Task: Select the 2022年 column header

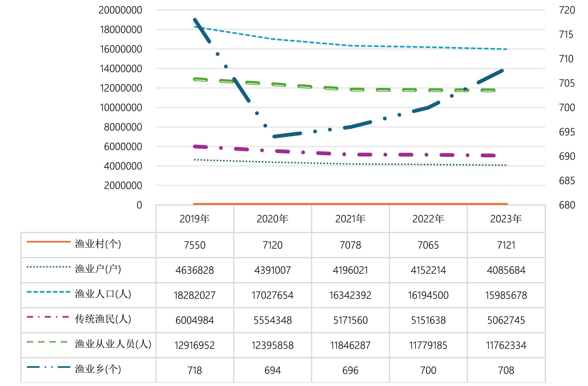Action: [x=428, y=219]
